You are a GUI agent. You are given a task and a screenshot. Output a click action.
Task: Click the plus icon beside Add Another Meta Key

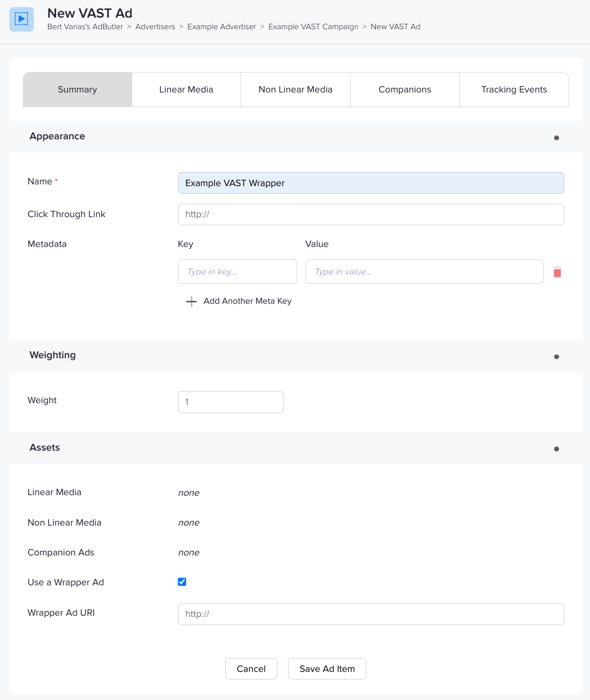point(191,301)
